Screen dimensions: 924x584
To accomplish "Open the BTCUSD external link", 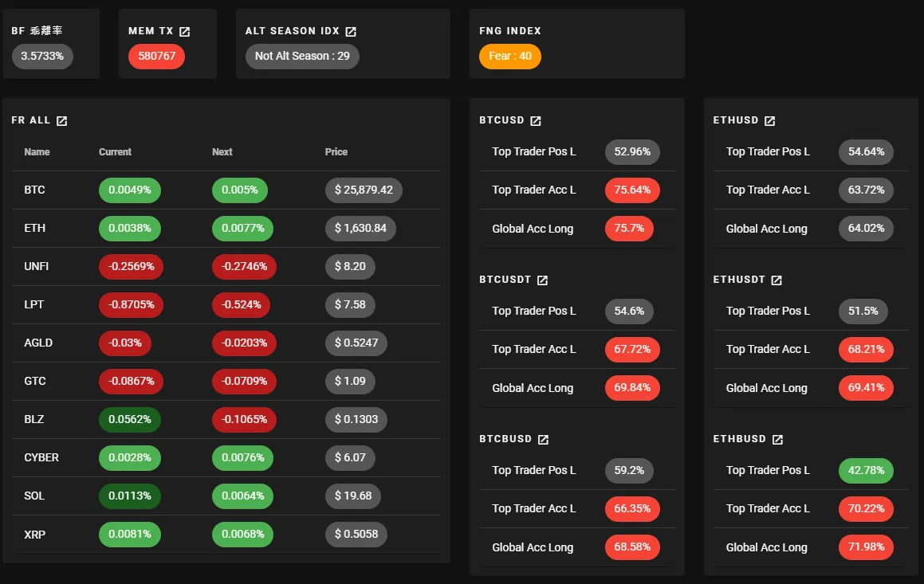I will point(537,120).
